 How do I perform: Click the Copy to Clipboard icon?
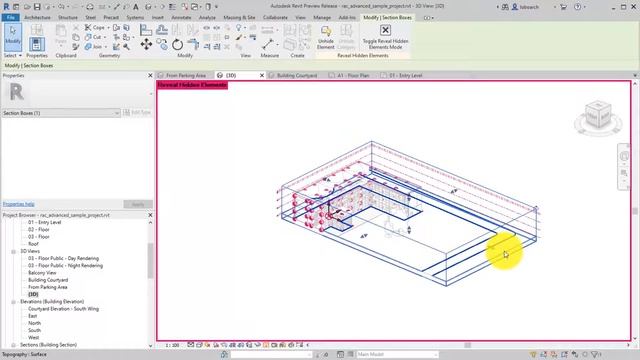[76, 37]
